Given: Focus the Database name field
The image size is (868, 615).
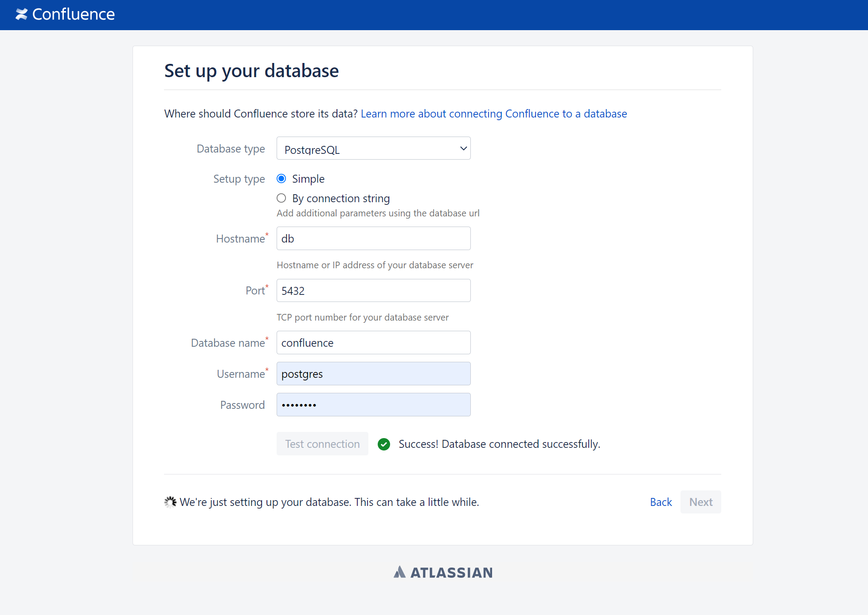Looking at the screenshot, I should 373,343.
